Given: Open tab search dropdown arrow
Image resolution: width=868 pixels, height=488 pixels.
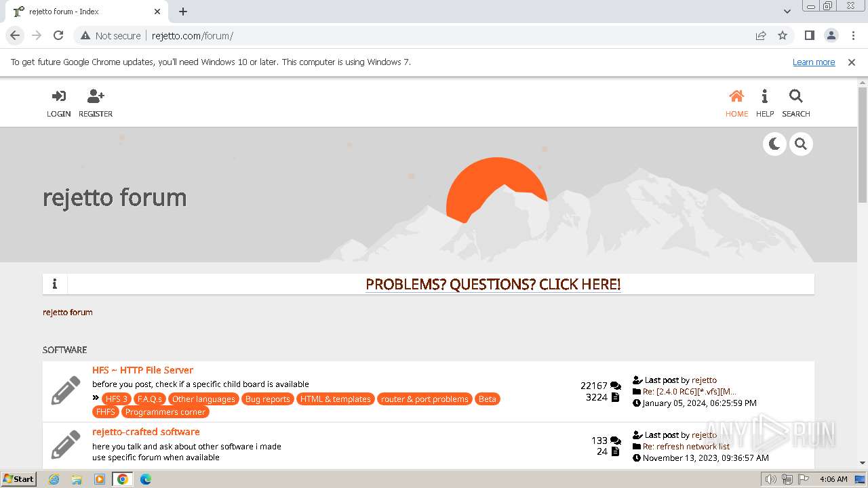Looking at the screenshot, I should pos(787,12).
